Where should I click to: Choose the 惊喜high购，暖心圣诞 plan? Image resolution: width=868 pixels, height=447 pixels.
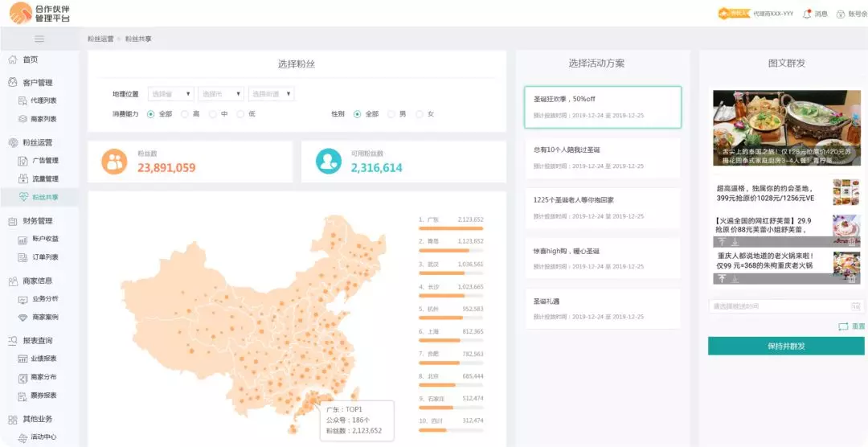(x=603, y=259)
